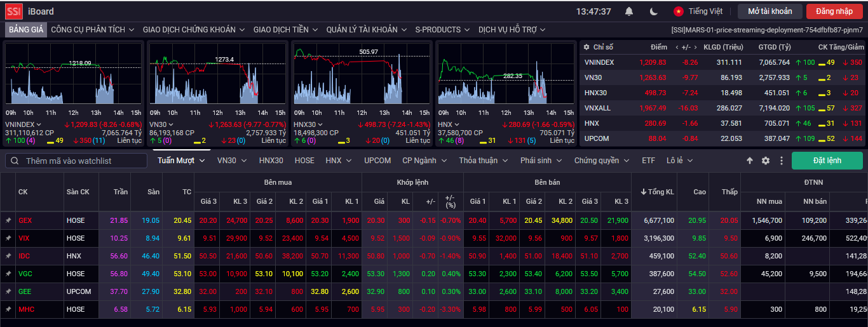Click GEX total volume 6,677,100

[658, 220]
